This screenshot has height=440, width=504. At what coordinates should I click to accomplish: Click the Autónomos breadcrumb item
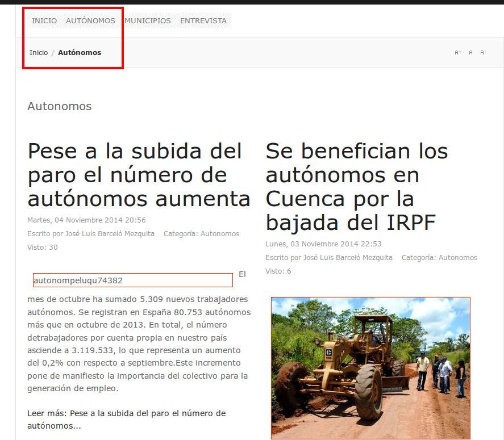coord(80,52)
